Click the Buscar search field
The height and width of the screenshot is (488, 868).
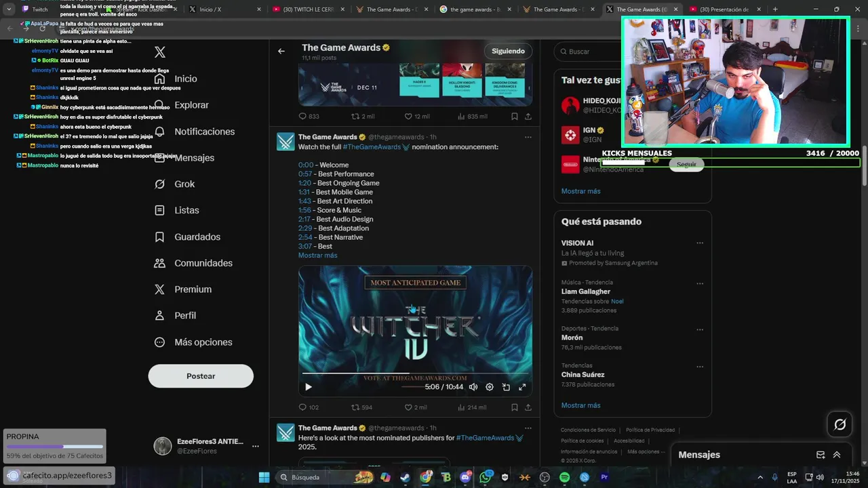point(632,52)
